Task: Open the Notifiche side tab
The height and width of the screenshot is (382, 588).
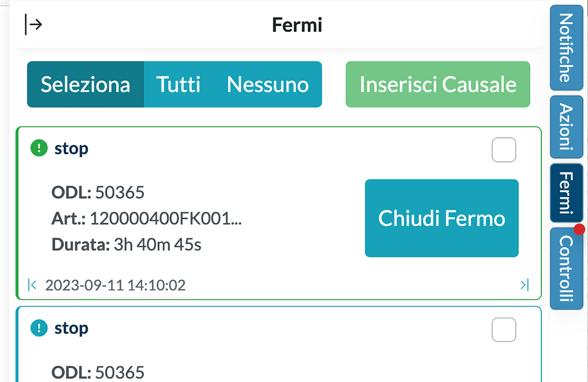Action: pyautogui.click(x=566, y=48)
